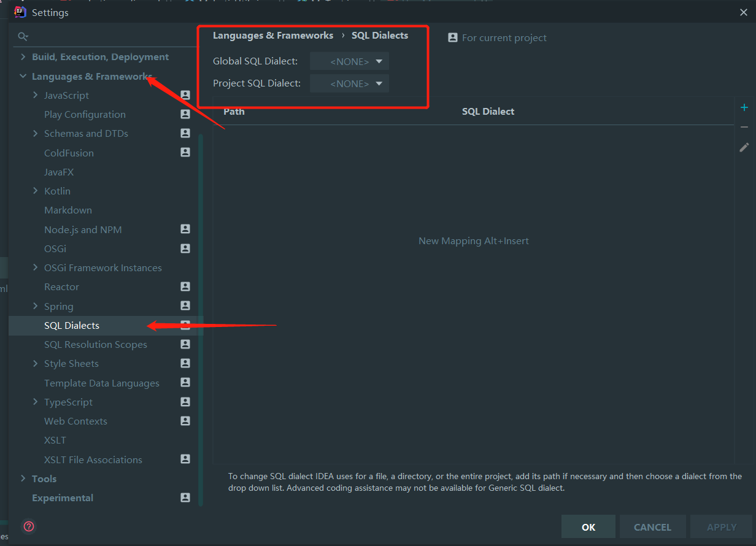Expand the JavaScript tree node
This screenshot has height=546, width=756.
pyautogui.click(x=36, y=95)
